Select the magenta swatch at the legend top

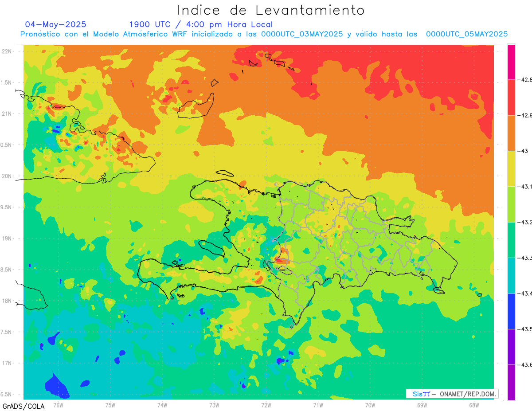click(512, 62)
